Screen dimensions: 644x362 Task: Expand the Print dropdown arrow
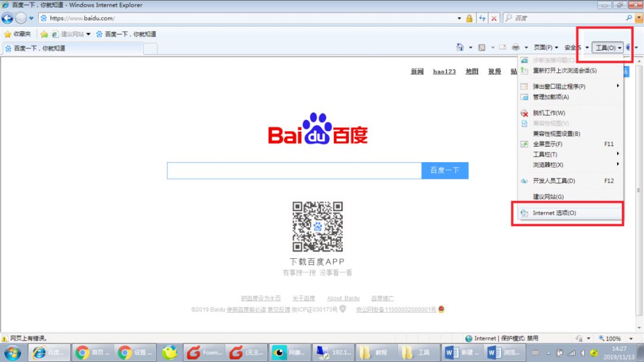[x=526, y=48]
